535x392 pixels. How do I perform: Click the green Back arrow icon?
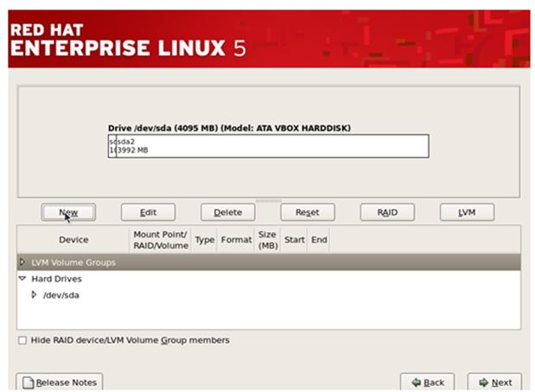[x=416, y=383]
